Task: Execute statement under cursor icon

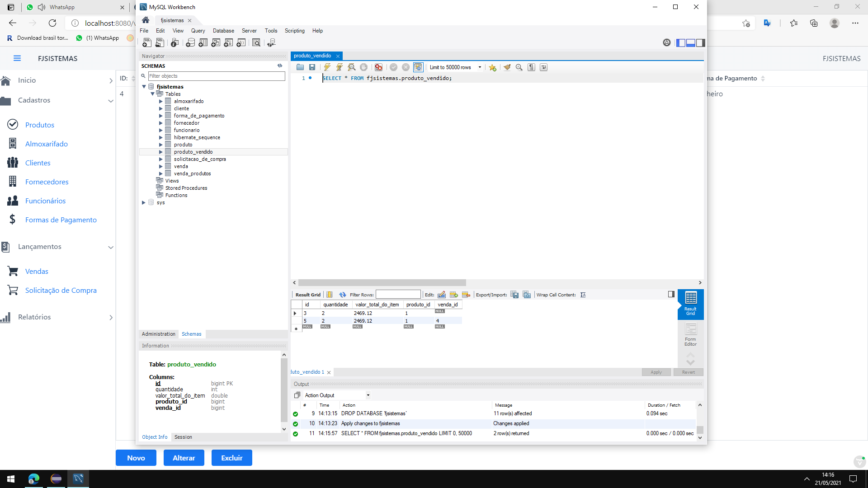Action: click(x=339, y=67)
